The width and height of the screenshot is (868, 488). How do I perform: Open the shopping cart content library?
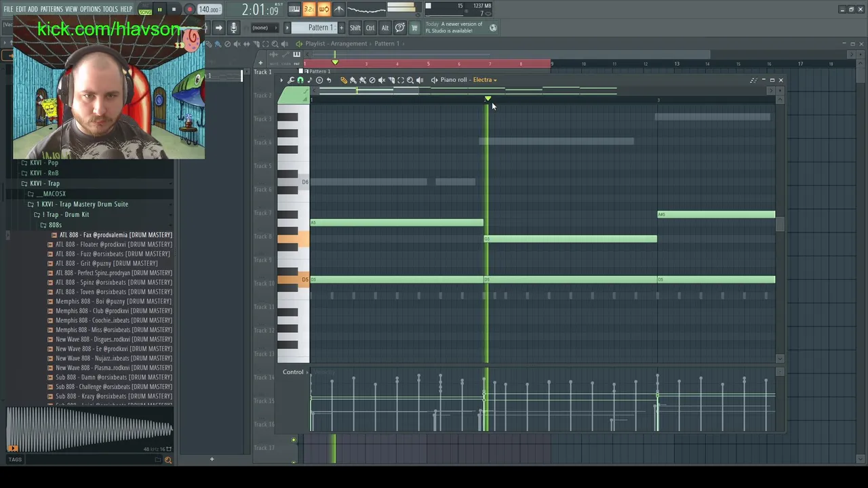tap(414, 28)
